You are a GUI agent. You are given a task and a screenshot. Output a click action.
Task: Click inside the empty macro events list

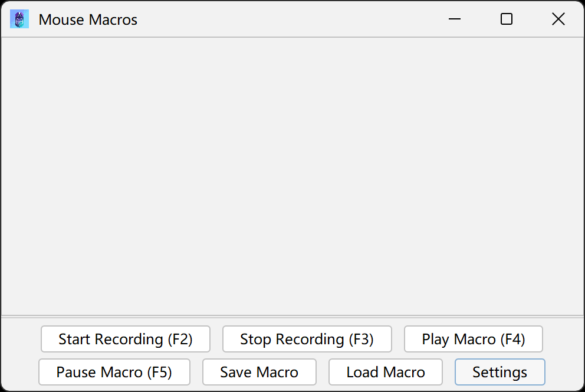pos(292,176)
